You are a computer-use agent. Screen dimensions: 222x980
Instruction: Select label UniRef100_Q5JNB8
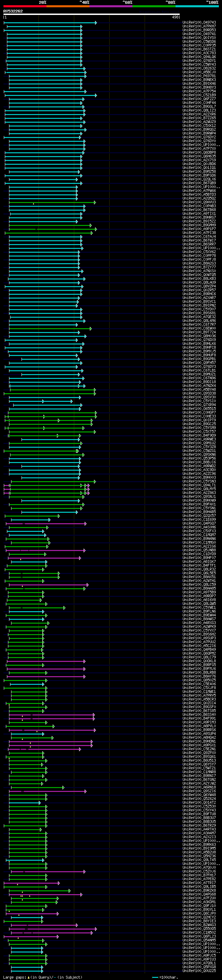click(x=199, y=550)
